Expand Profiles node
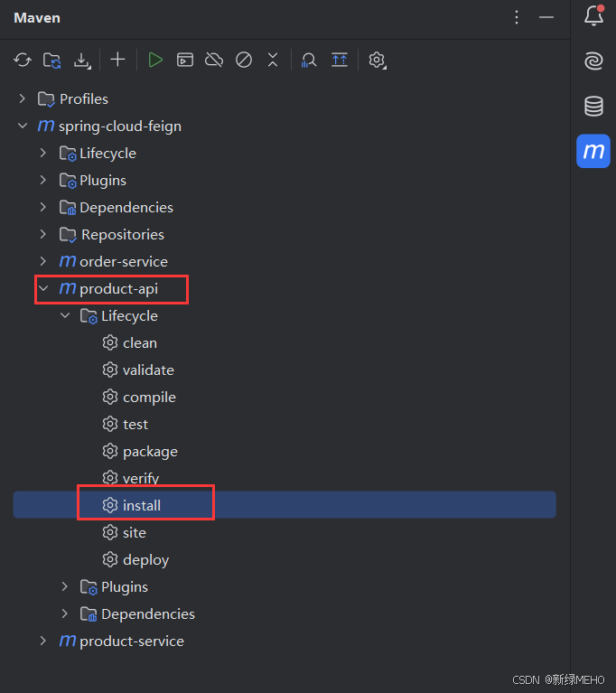The width and height of the screenshot is (616, 693). pos(22,98)
